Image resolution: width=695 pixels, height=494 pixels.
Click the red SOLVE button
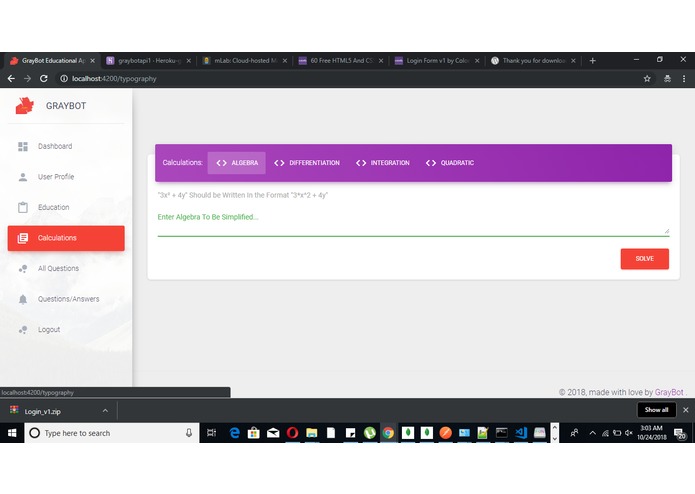click(644, 259)
